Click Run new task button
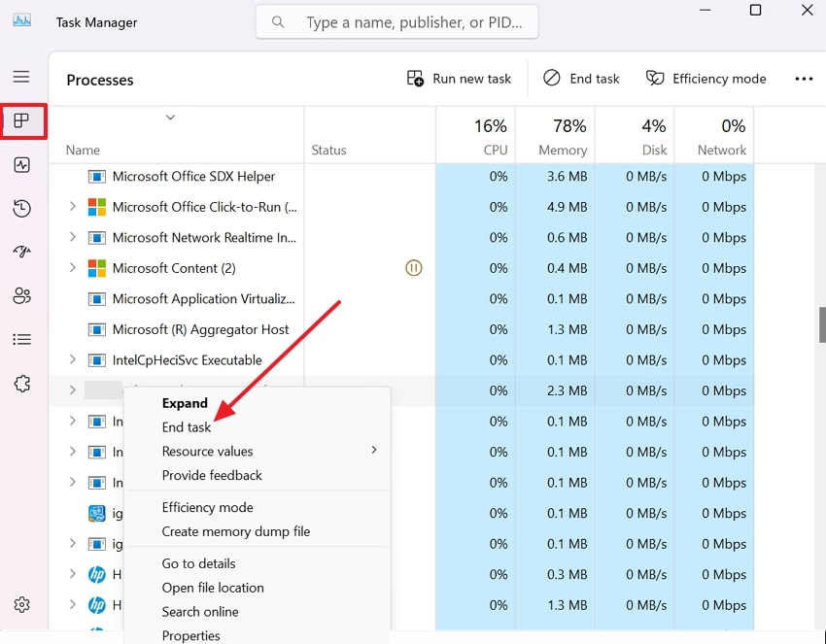The image size is (826, 644). [459, 79]
